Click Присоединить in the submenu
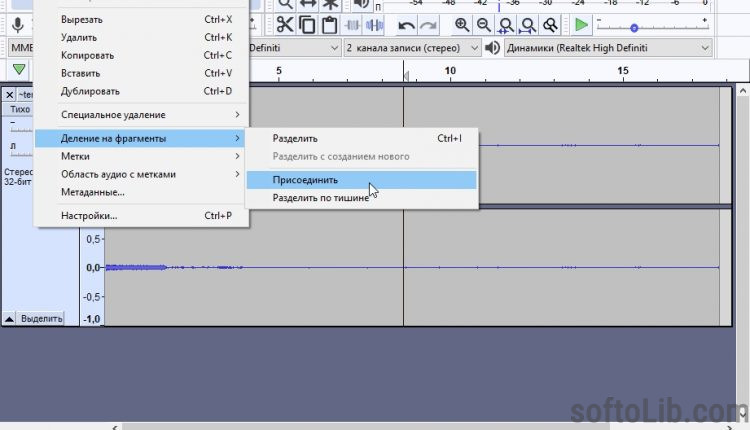 (x=362, y=180)
